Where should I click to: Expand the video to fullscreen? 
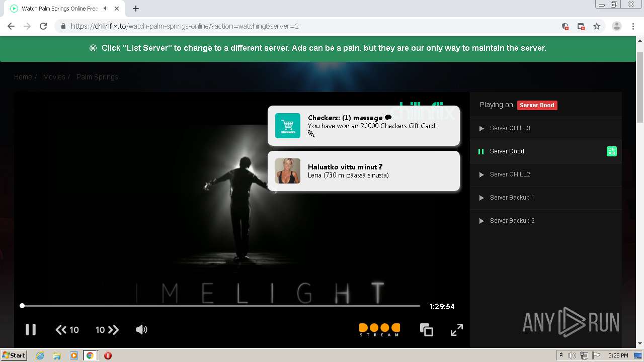[x=457, y=330]
